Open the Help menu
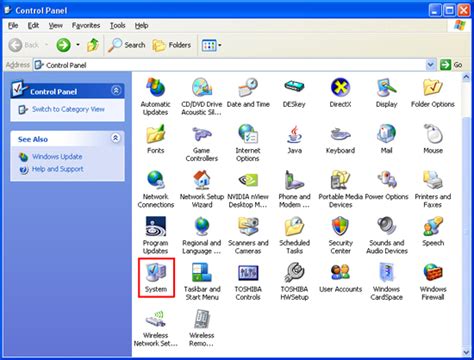This screenshot has width=474, height=360. pos(141,25)
